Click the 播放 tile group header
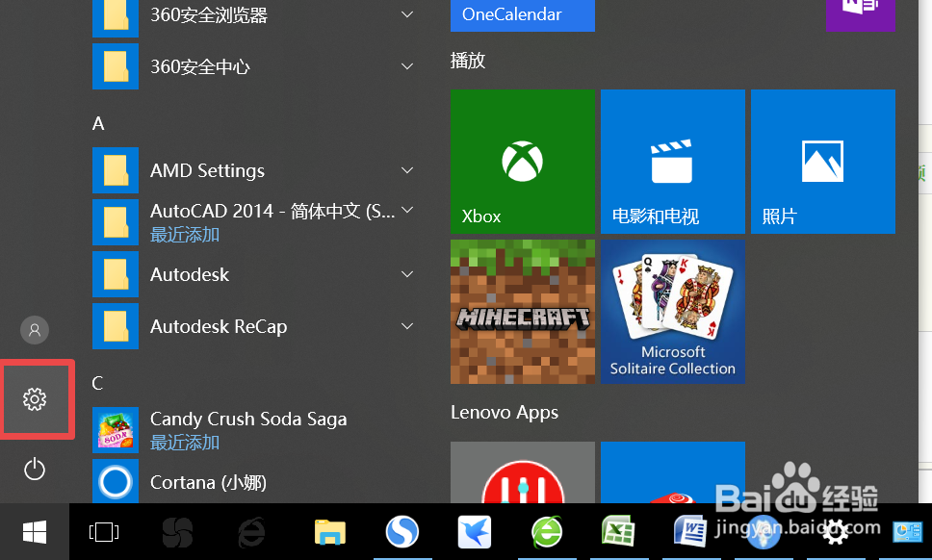This screenshot has height=560, width=932. pyautogui.click(x=468, y=61)
